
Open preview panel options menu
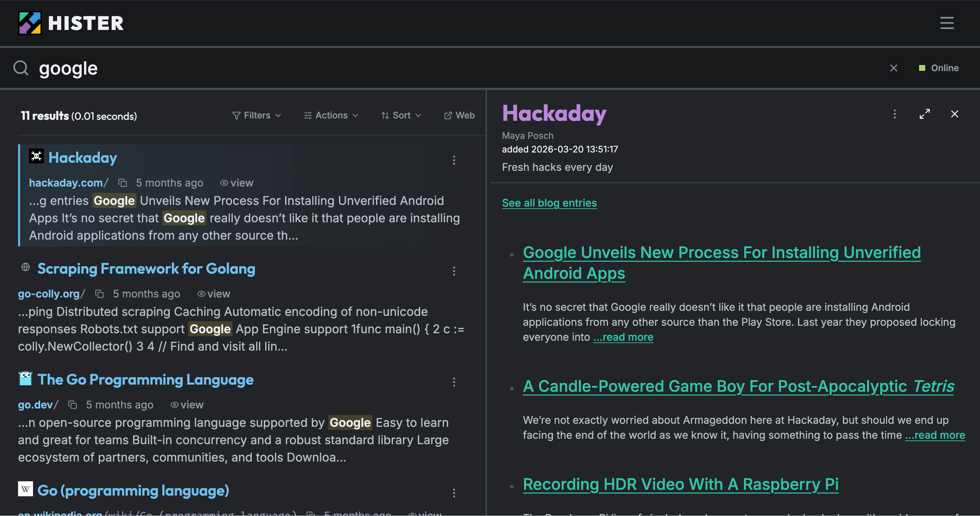(894, 114)
